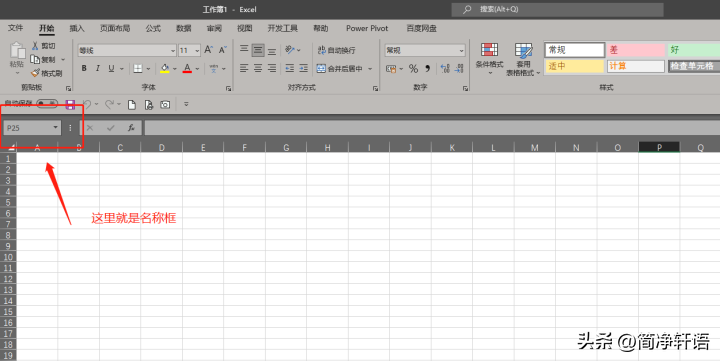Apply the Calculation (计算) cell style
The image size is (720, 361).
636,66
